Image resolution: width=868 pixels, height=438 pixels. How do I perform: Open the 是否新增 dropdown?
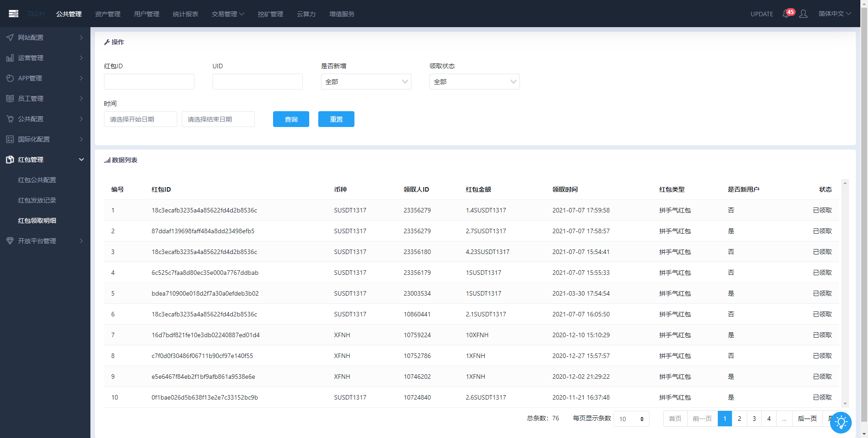(366, 82)
